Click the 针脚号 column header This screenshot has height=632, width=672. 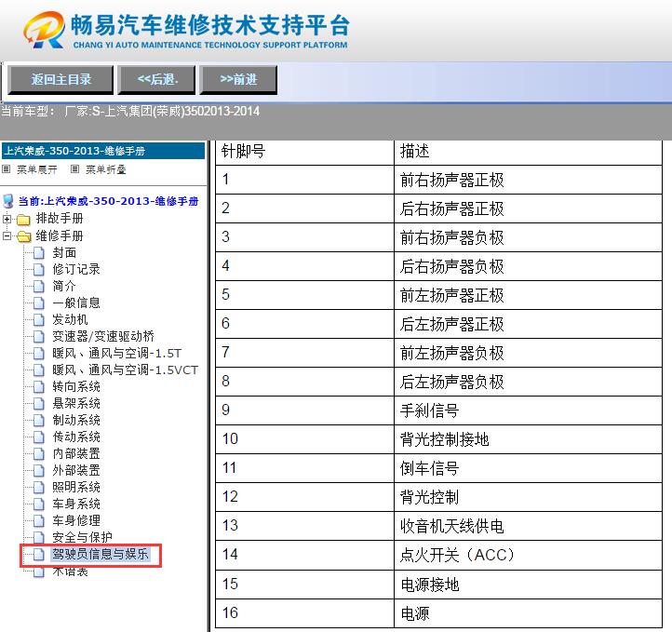tap(304, 152)
